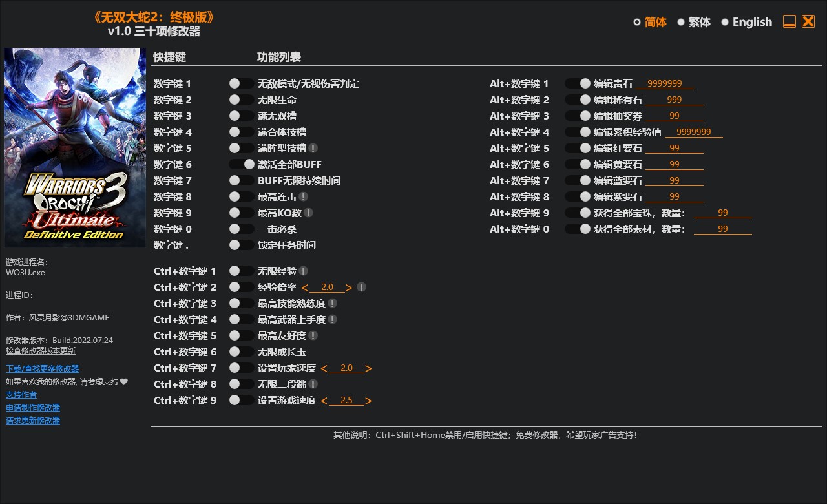
Task: Toggle 获得全部素材 switch
Action: (578, 229)
